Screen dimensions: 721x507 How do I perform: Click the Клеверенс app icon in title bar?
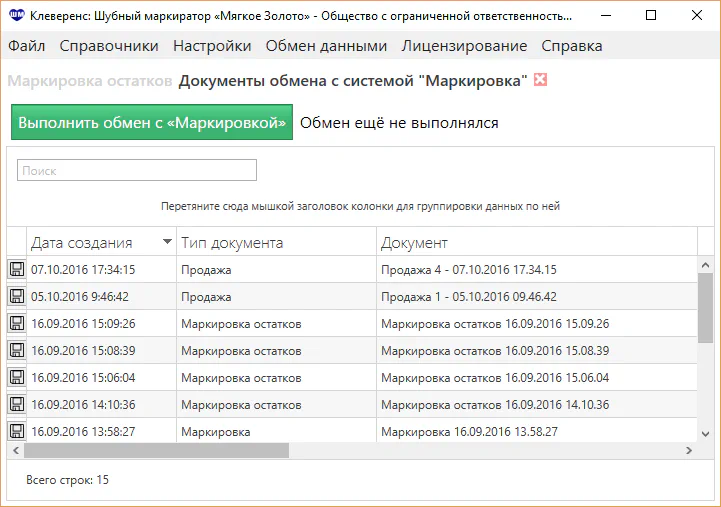pyautogui.click(x=15, y=16)
